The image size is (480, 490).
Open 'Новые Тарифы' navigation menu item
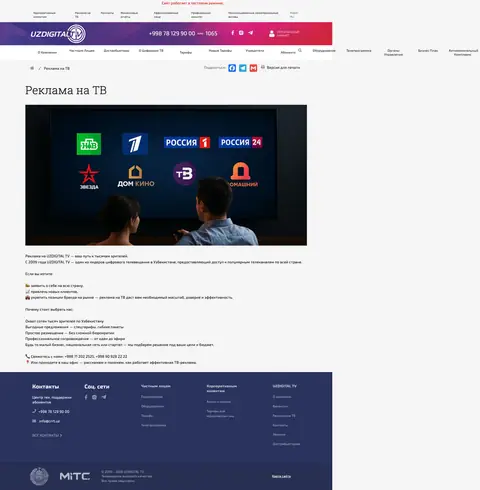click(220, 51)
